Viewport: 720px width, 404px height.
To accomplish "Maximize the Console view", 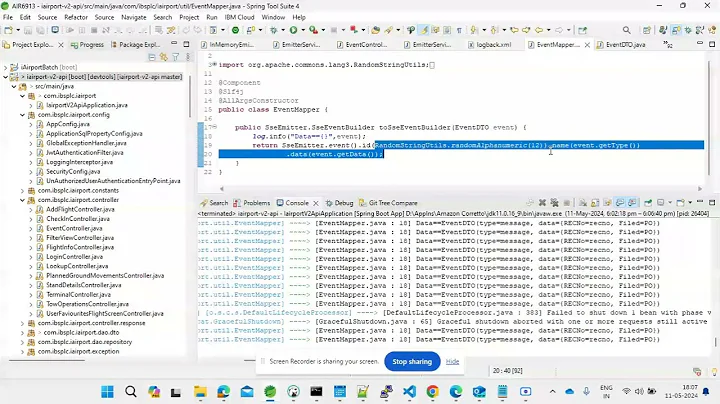I will [x=712, y=202].
